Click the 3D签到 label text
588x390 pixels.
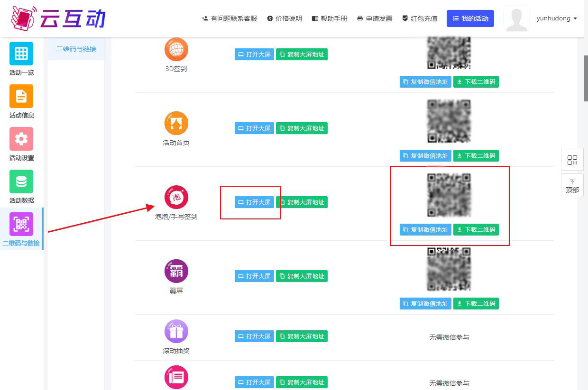tap(176, 69)
